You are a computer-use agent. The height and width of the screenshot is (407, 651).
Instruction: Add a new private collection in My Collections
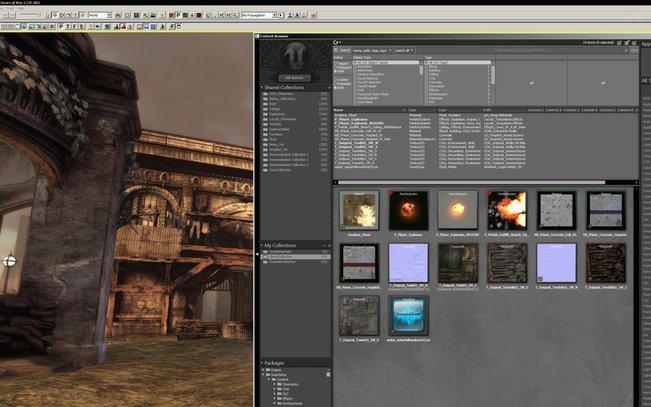point(329,245)
